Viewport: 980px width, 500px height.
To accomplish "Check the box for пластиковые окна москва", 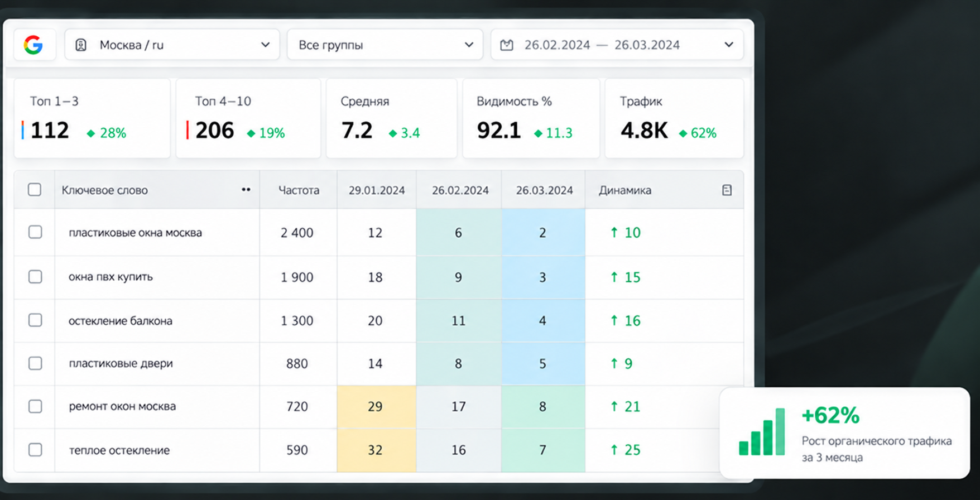I will tap(35, 232).
